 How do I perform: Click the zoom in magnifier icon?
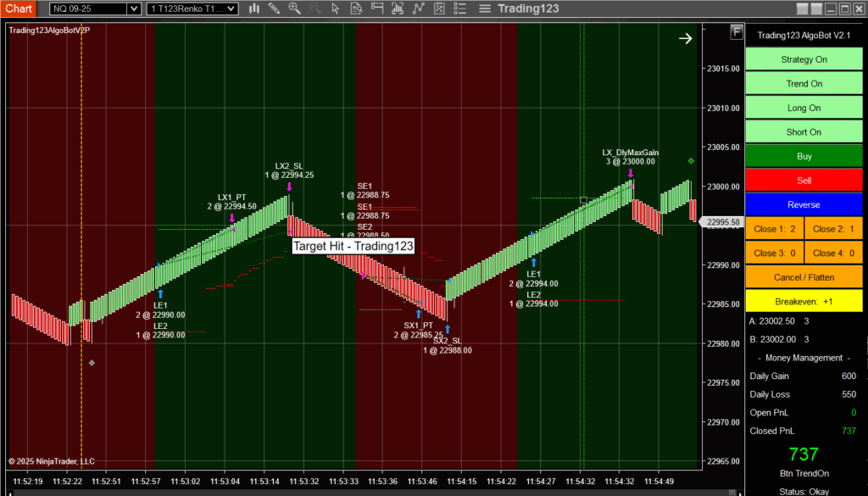[294, 8]
